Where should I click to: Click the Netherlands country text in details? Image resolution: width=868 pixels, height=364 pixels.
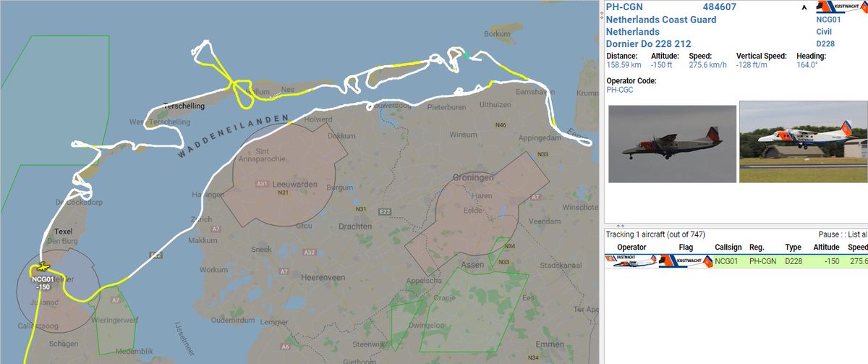[x=633, y=32]
